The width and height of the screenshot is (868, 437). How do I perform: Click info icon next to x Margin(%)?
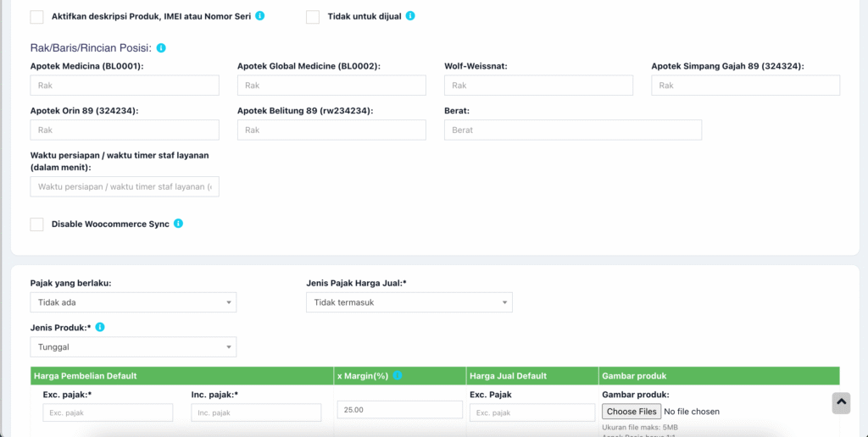[x=398, y=375]
